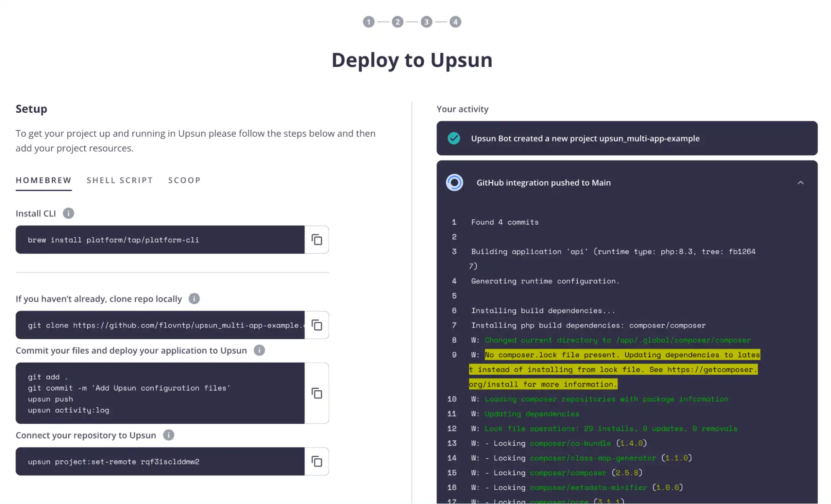Click log line 'Found 4 commits'
Screen dimensions: 831x504
tap(505, 222)
